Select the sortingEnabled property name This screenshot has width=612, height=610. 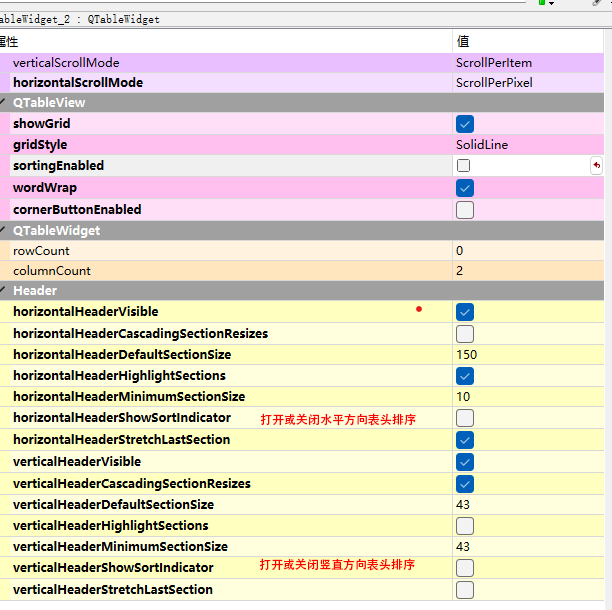(59, 166)
